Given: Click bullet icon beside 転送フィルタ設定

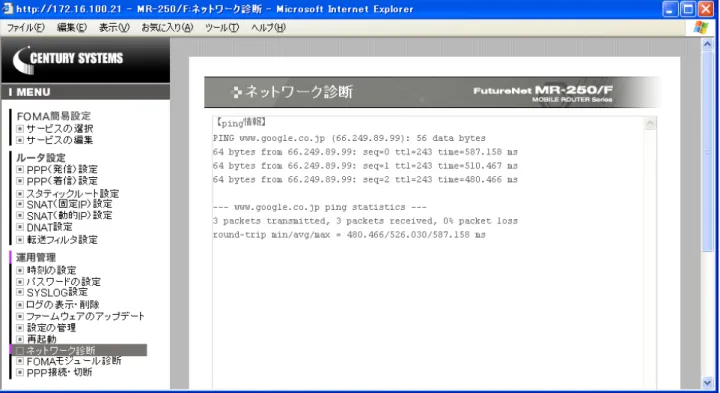Looking at the screenshot, I should point(20,240).
